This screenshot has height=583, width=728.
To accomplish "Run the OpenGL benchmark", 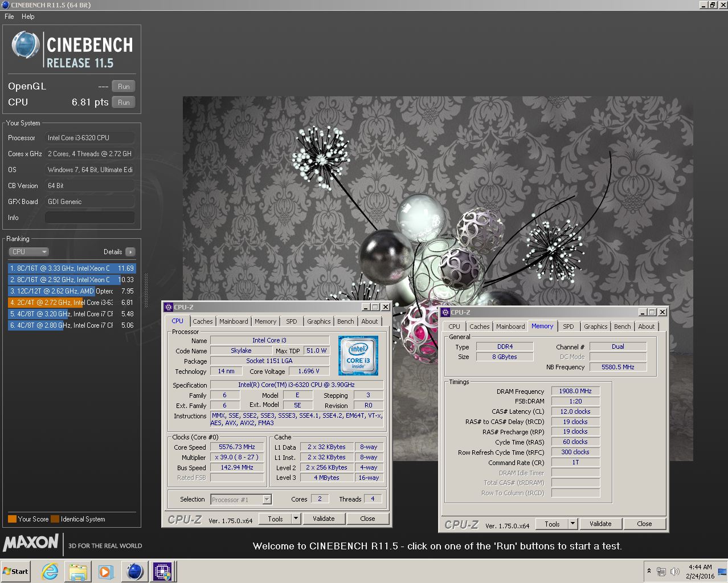I will (x=124, y=87).
